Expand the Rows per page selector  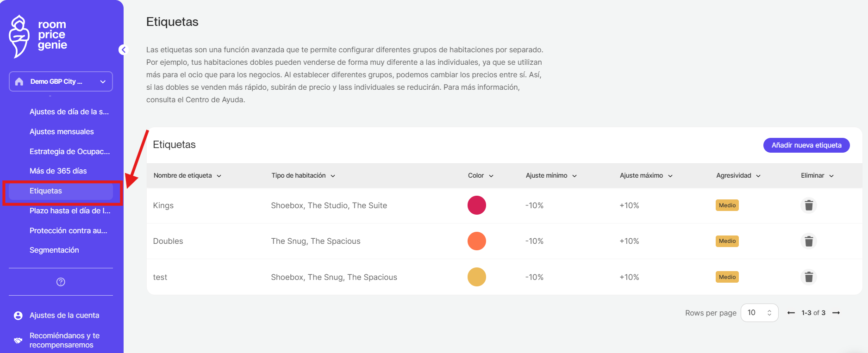click(759, 313)
